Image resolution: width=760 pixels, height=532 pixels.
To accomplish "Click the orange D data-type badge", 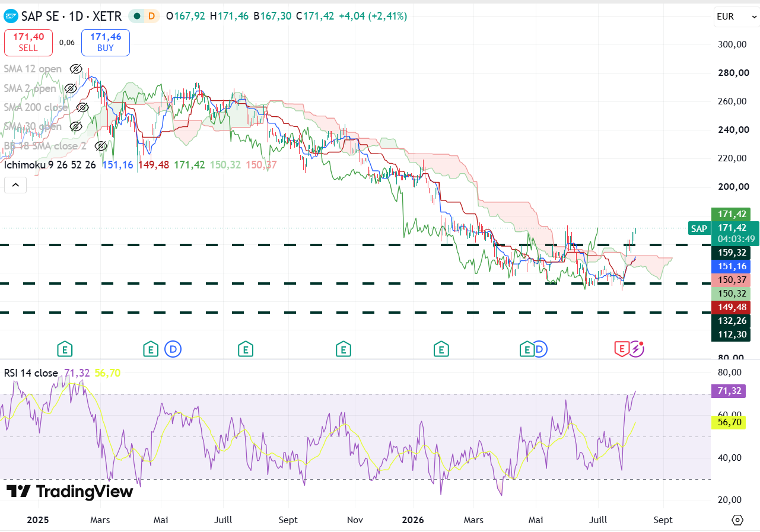I will 151,16.
